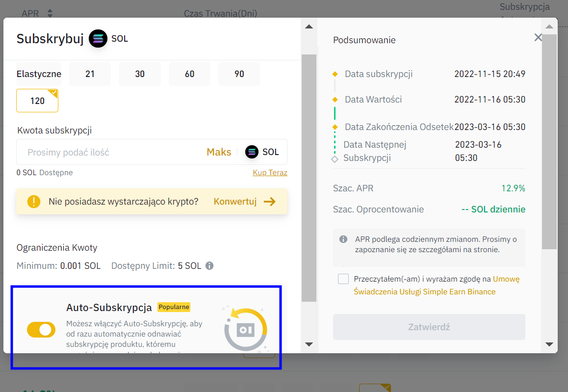Click the Ograniczenia Kwoty heading
This screenshot has height=392, width=568.
coord(57,248)
